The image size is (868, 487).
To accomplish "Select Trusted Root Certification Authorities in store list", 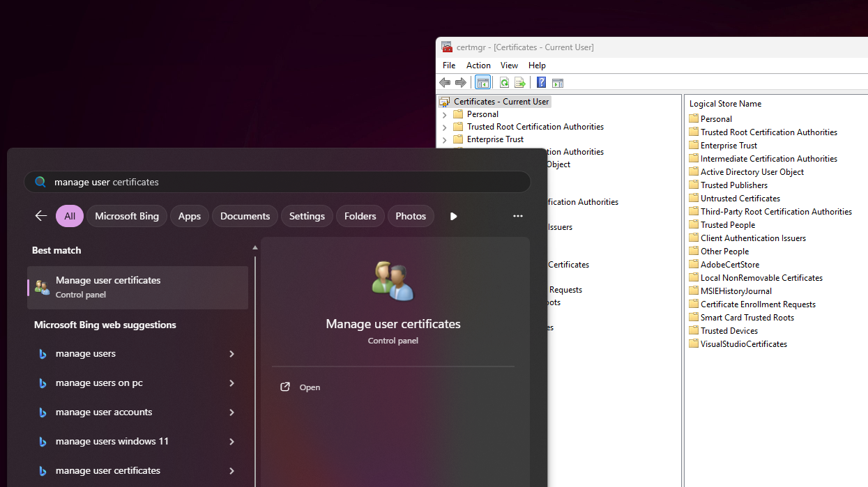I will coord(769,132).
